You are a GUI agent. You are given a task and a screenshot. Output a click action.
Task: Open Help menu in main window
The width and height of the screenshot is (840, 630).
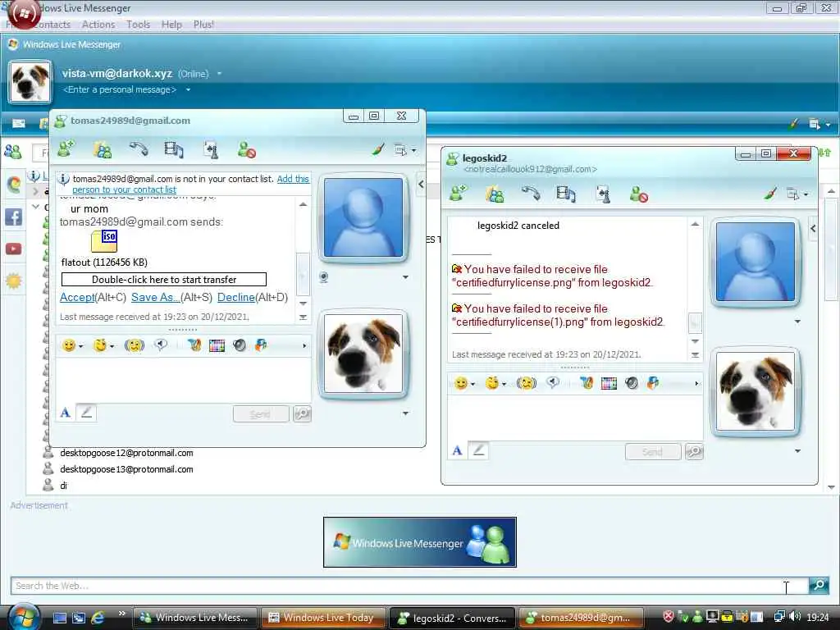[172, 25]
